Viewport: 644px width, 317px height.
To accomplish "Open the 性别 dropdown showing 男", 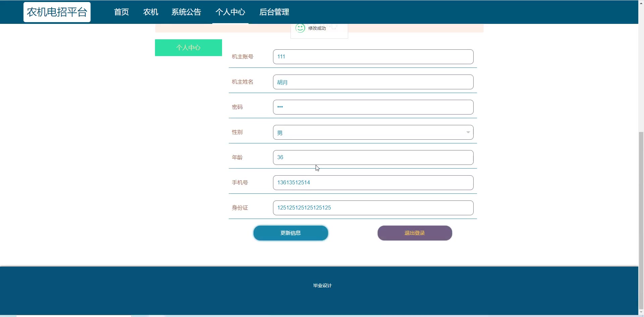I will (x=373, y=132).
